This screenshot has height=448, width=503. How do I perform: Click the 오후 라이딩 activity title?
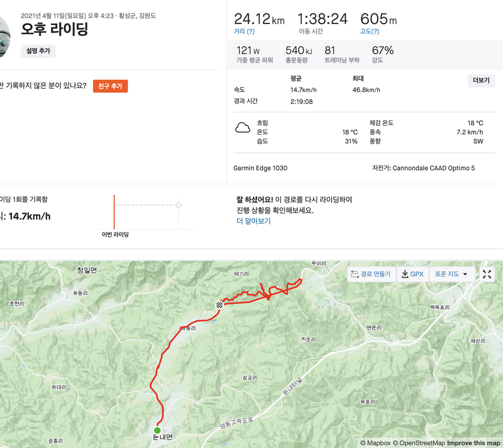click(54, 29)
